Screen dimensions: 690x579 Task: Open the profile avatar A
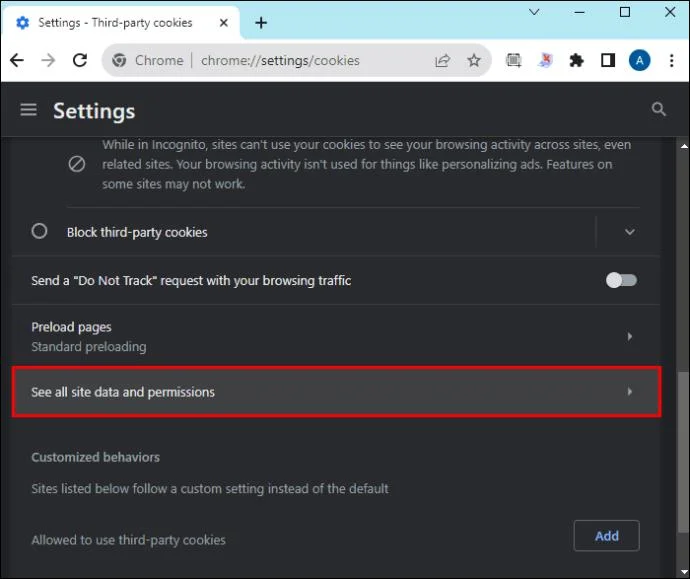639,60
